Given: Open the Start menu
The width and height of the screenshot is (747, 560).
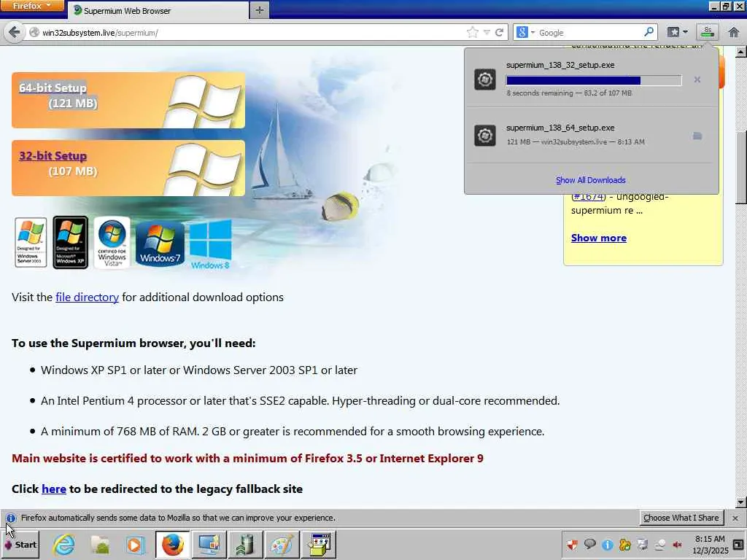Looking at the screenshot, I should coord(20,545).
